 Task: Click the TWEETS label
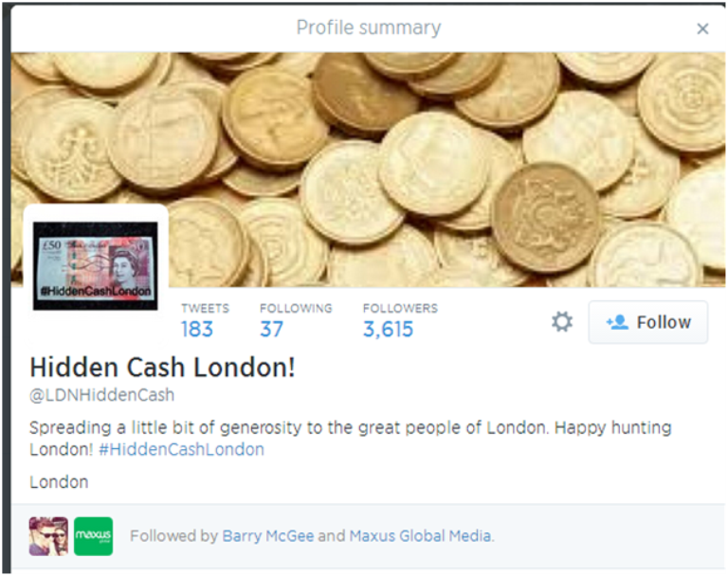205,308
